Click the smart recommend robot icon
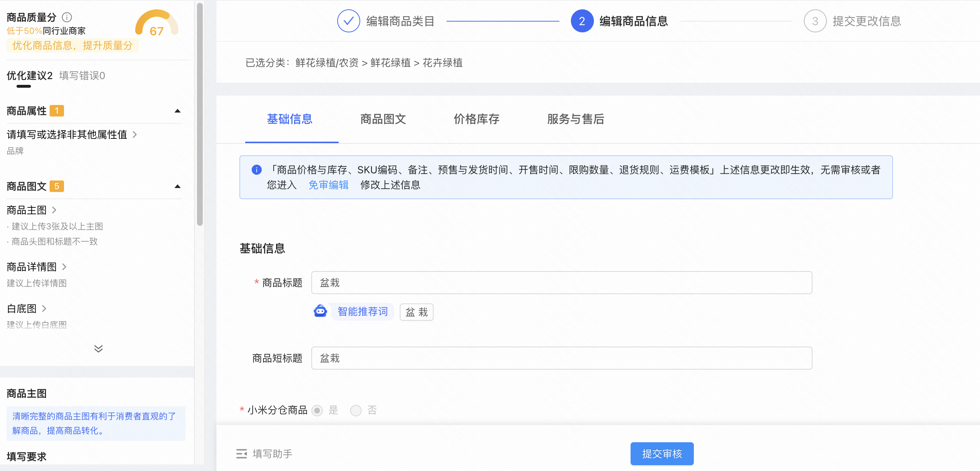This screenshot has width=980, height=471. pos(320,311)
